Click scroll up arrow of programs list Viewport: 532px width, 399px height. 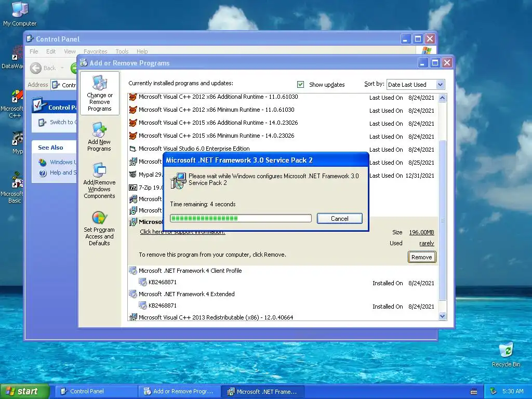[443, 98]
